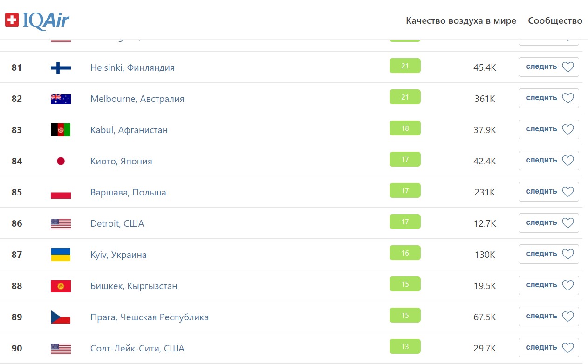Toggle the heart follow button for Helsinki
Image resolution: width=588 pixels, height=364 pixels.
coord(549,67)
